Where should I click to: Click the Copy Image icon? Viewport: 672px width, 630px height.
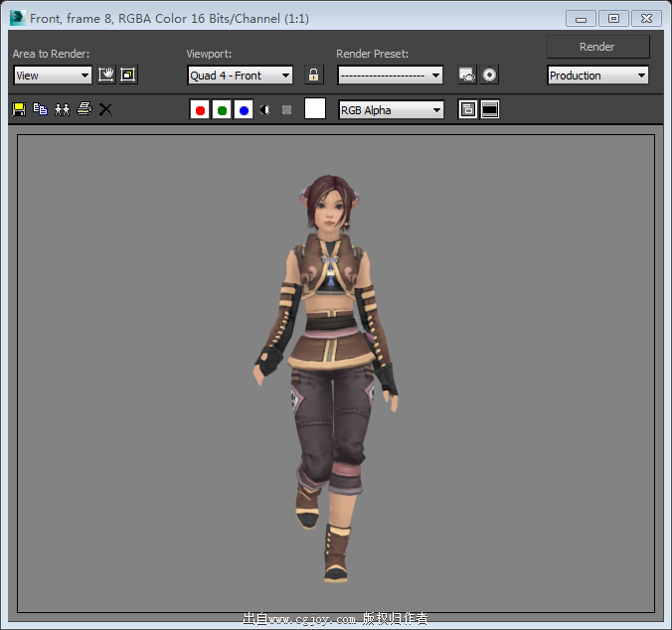[x=41, y=109]
